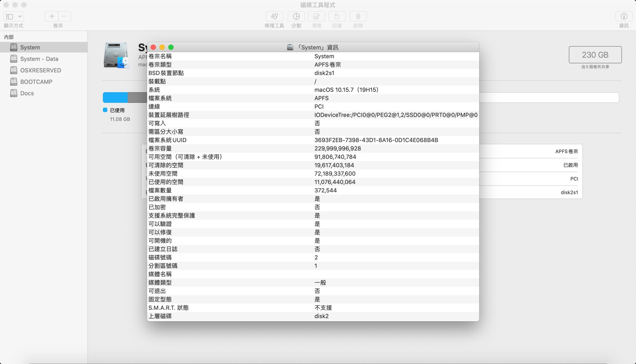This screenshot has width=636, height=364.
Task: Click the 230 GB capacity box
Action: [x=595, y=55]
